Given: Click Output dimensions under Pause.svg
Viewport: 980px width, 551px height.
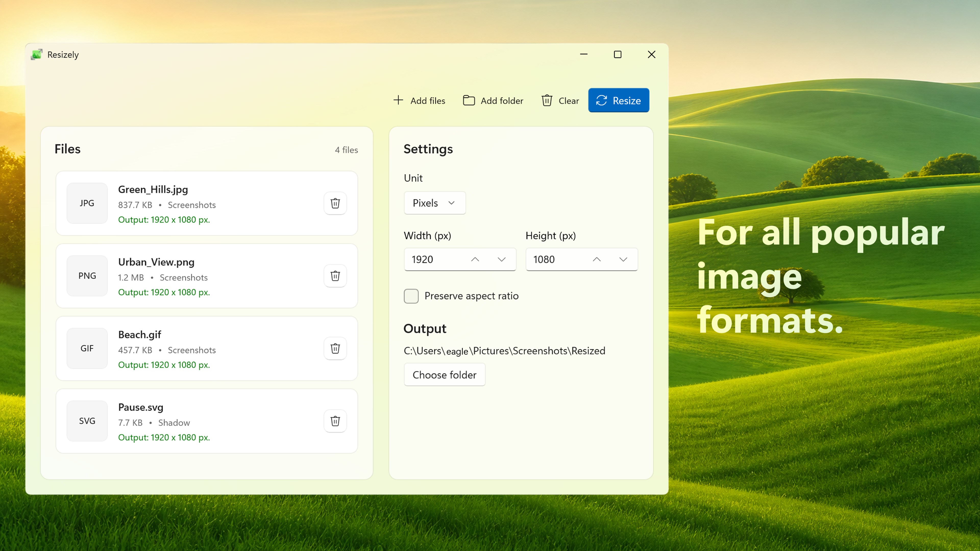Looking at the screenshot, I should (x=164, y=438).
